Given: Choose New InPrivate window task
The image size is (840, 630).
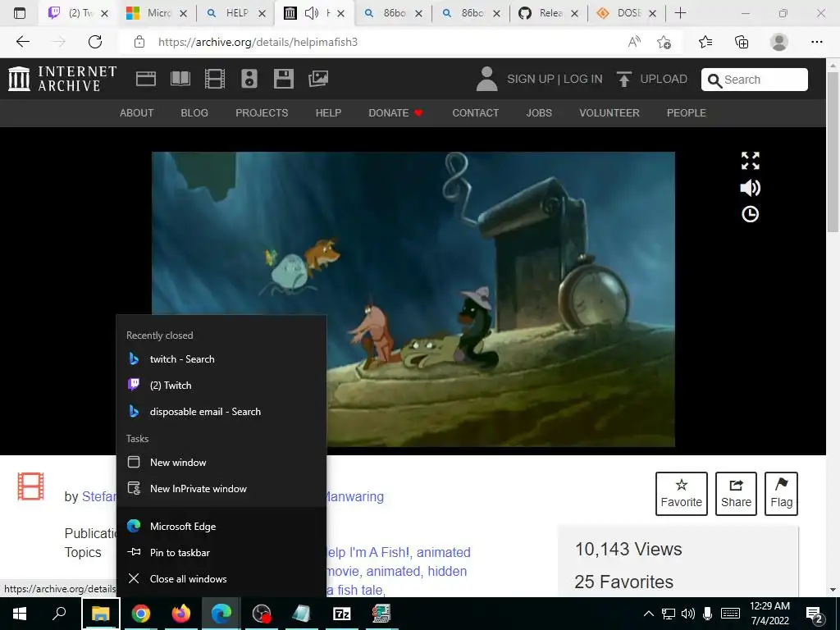Looking at the screenshot, I should (x=221, y=489).
